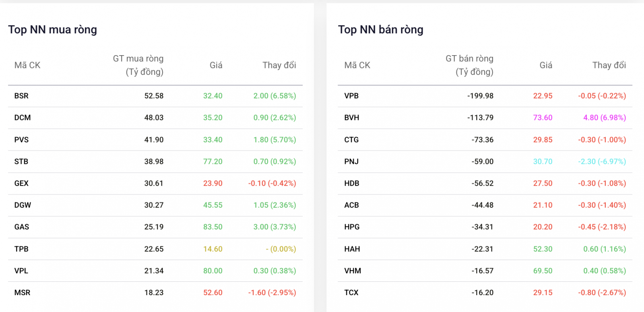Click TCX price 29.15

[543, 293]
